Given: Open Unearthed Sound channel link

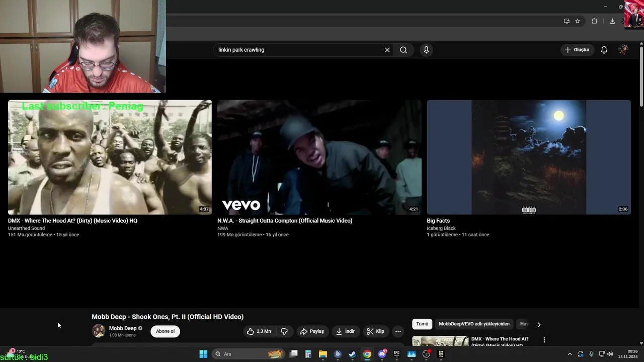Looking at the screenshot, I should [26, 228].
